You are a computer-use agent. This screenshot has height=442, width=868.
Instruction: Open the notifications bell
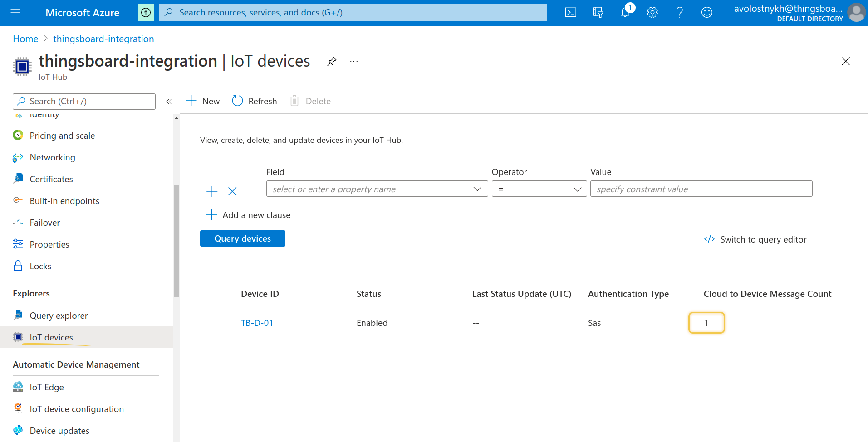625,13
